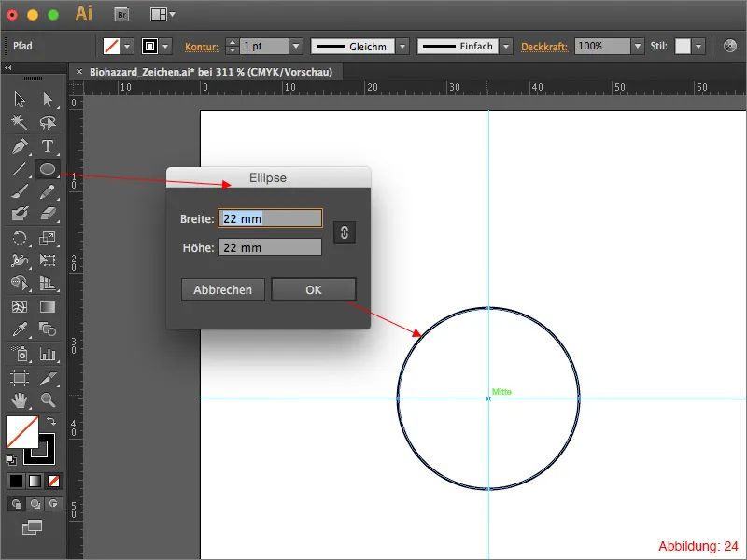
Task: Open the Einfach brush definition dropdown
Action: pyautogui.click(x=506, y=47)
